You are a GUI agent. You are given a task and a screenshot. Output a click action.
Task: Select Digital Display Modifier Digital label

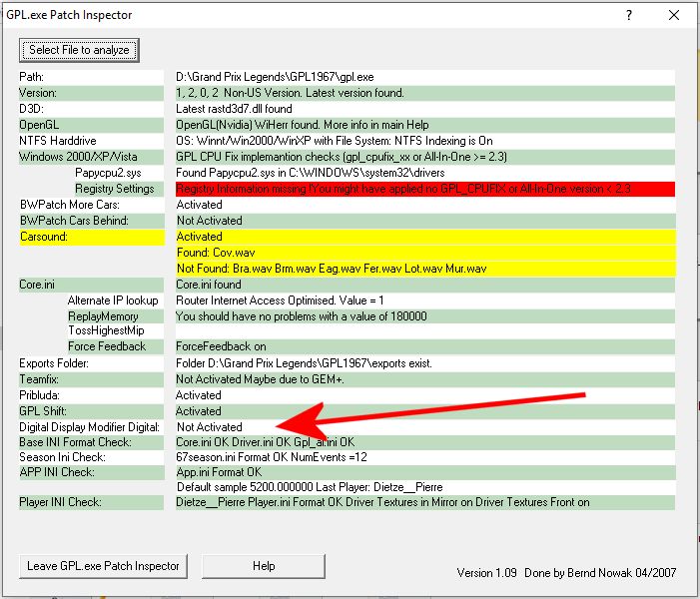pos(89,427)
